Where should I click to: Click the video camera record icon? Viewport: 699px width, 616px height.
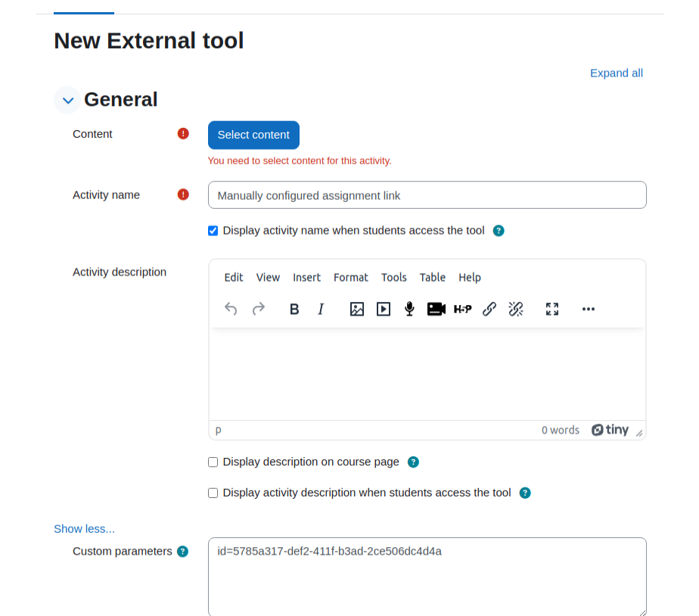tap(436, 309)
